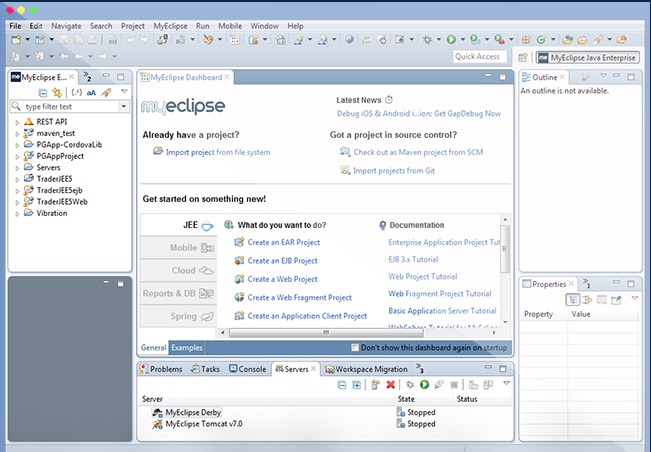Click the red X delete server icon
Screen dimensions: 651x452
pos(391,384)
